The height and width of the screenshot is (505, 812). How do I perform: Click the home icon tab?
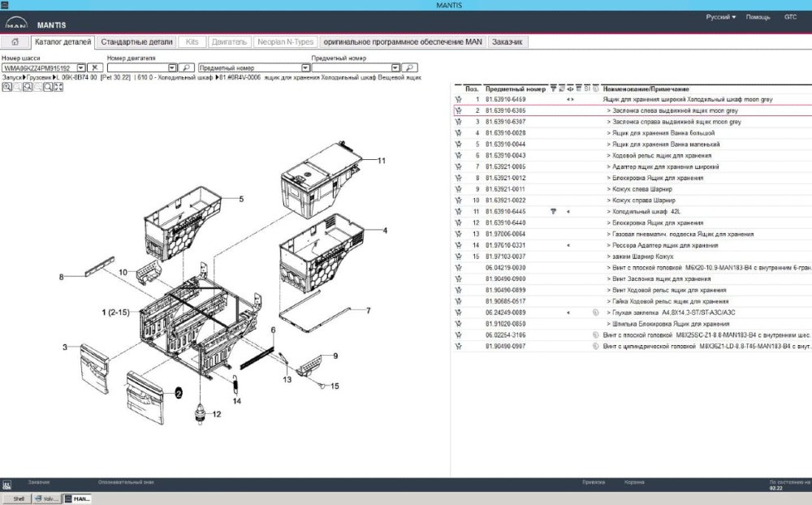tap(15, 41)
